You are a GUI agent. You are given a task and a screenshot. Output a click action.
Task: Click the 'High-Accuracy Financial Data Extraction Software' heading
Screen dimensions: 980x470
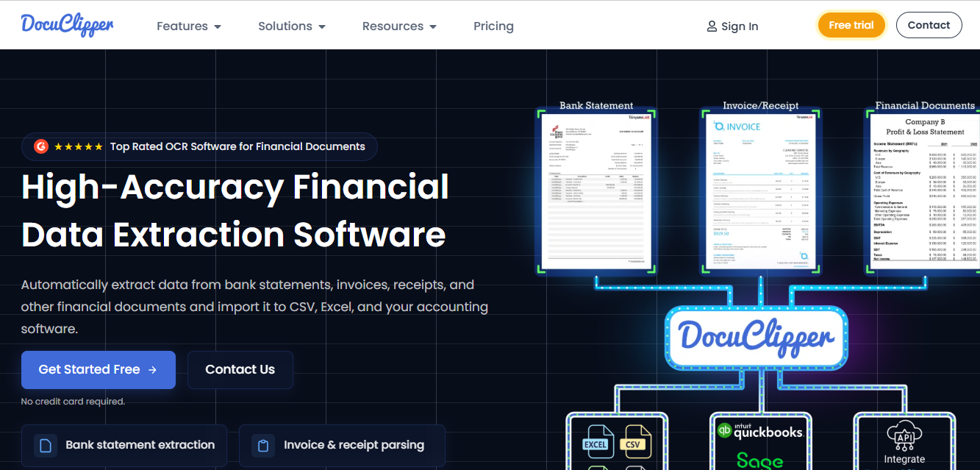pyautogui.click(x=235, y=210)
